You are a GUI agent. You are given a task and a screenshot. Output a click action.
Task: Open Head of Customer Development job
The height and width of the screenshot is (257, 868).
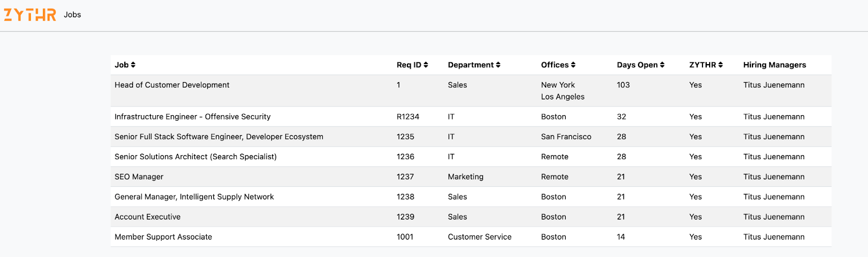point(172,85)
